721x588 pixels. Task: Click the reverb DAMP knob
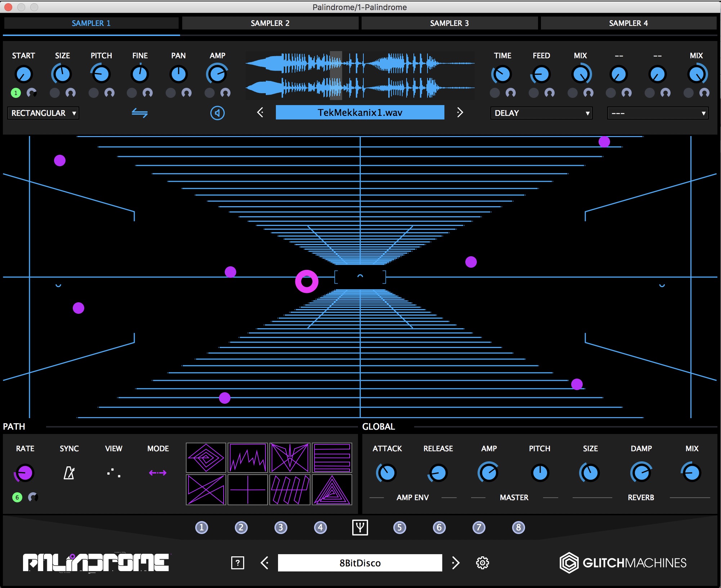point(641,473)
